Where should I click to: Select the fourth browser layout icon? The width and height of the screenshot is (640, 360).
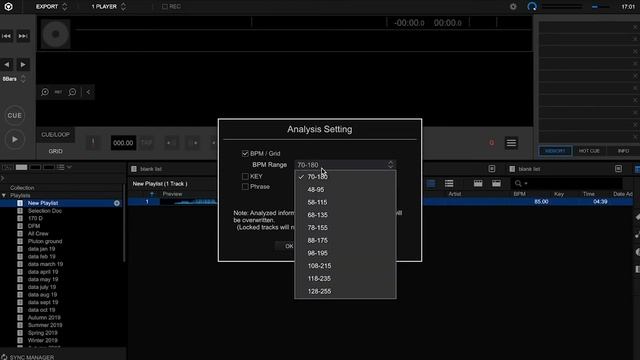49,167
